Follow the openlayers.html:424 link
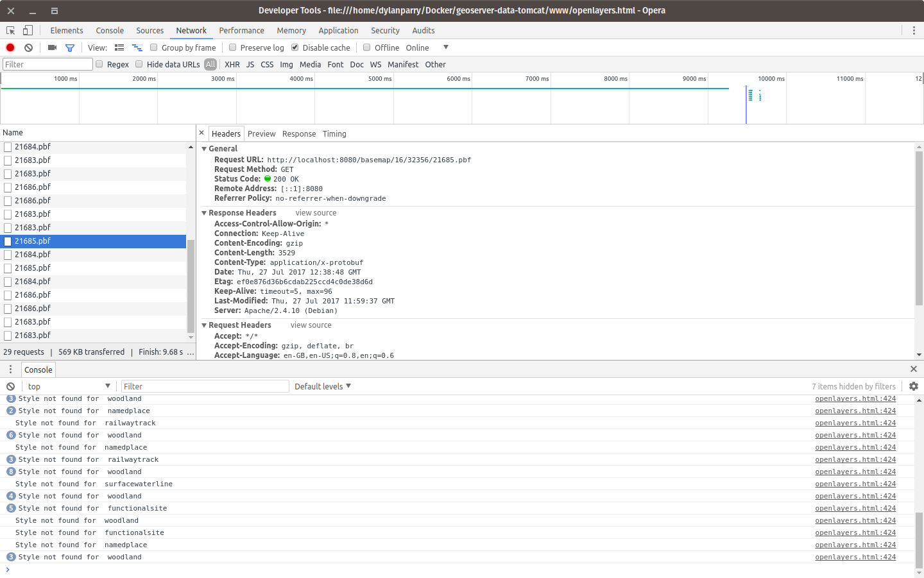 (x=855, y=398)
